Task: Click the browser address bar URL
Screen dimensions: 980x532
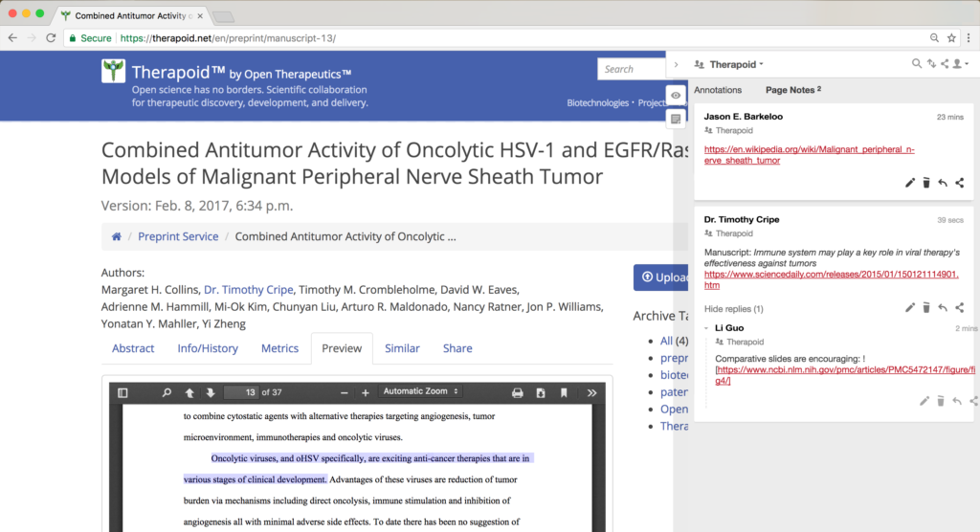Action: pos(228,38)
